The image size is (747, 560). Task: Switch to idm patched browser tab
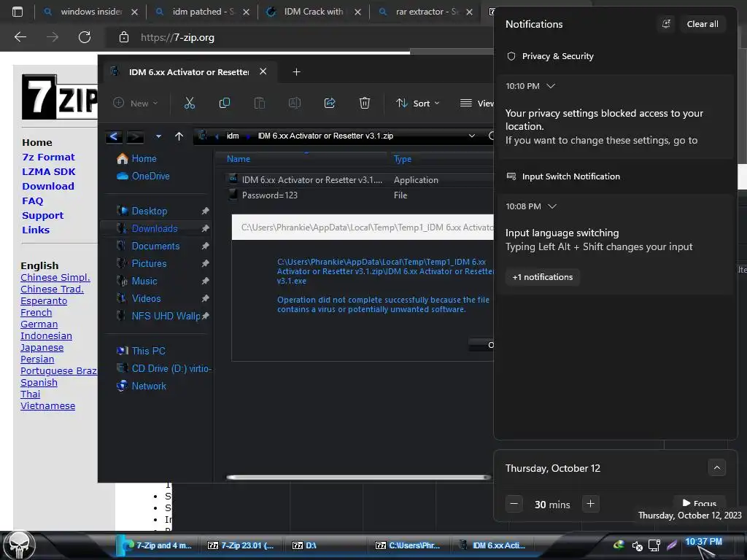tap(203, 12)
